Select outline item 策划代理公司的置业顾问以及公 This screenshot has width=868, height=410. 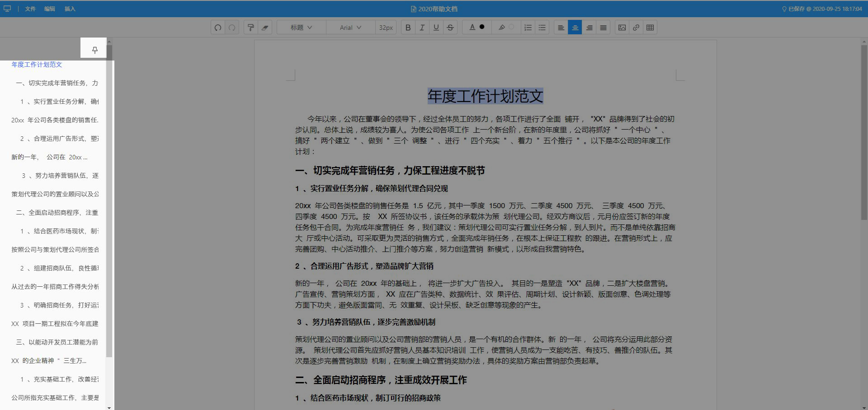[x=55, y=194]
